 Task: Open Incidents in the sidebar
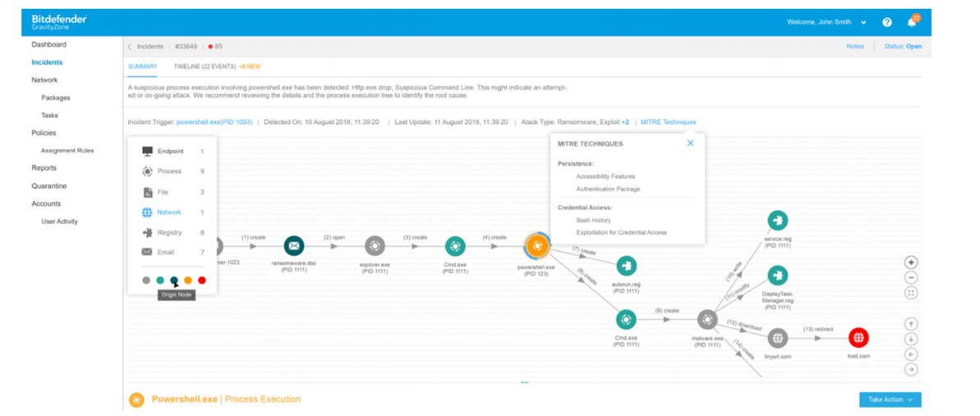47,62
